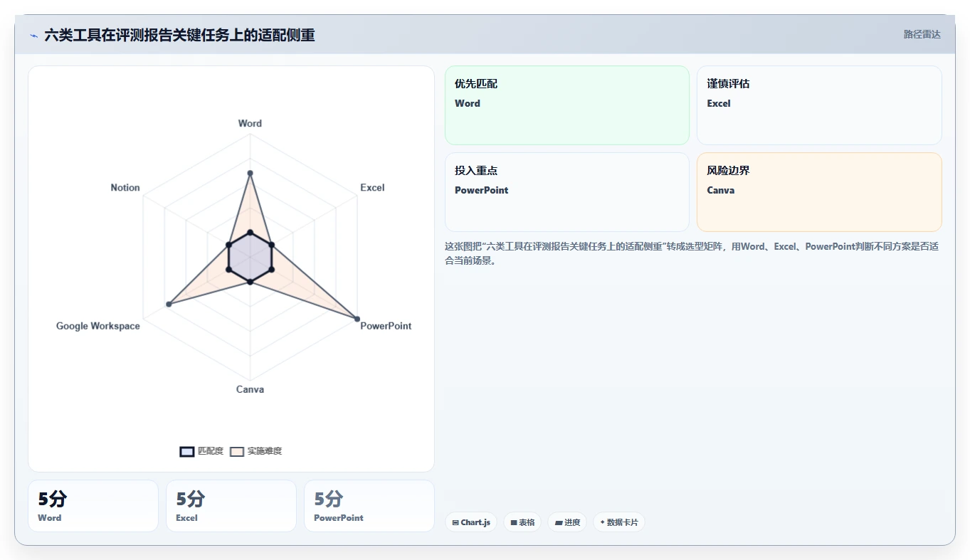
Task: Click the Word 实施难度 data point
Action: (250, 173)
